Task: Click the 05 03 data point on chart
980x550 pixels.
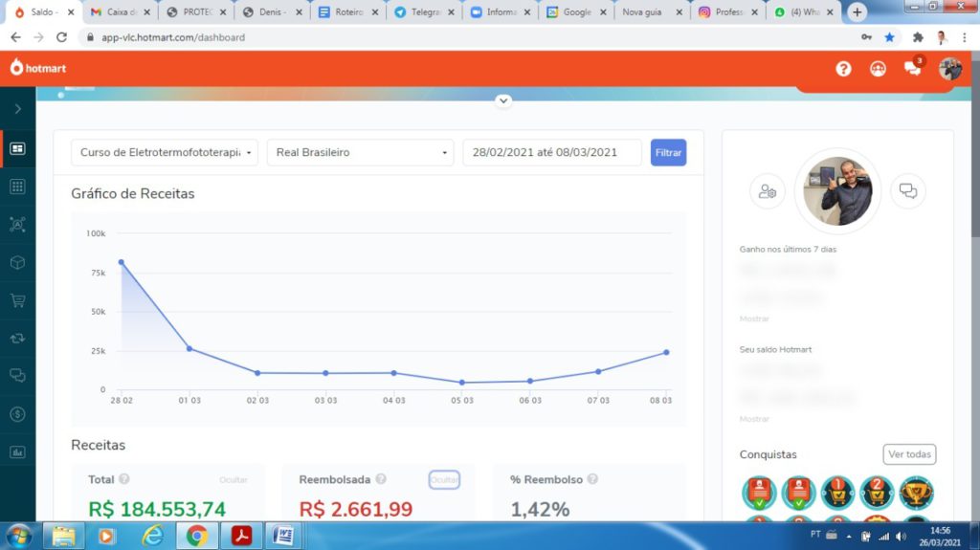Action: click(462, 383)
